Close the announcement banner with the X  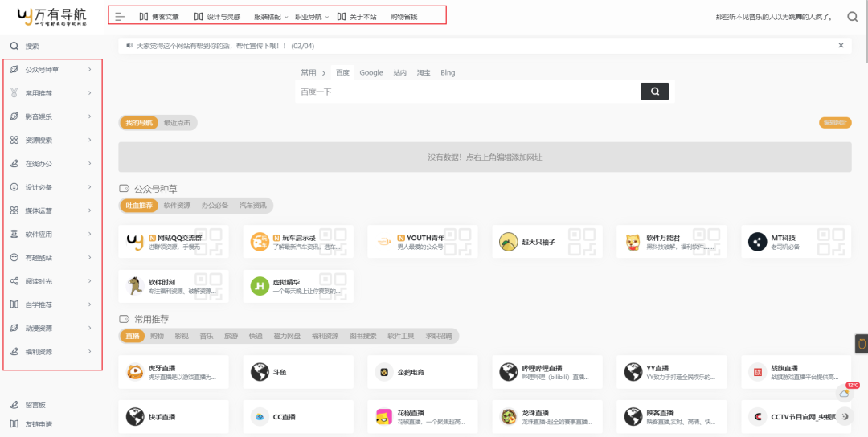tap(841, 45)
